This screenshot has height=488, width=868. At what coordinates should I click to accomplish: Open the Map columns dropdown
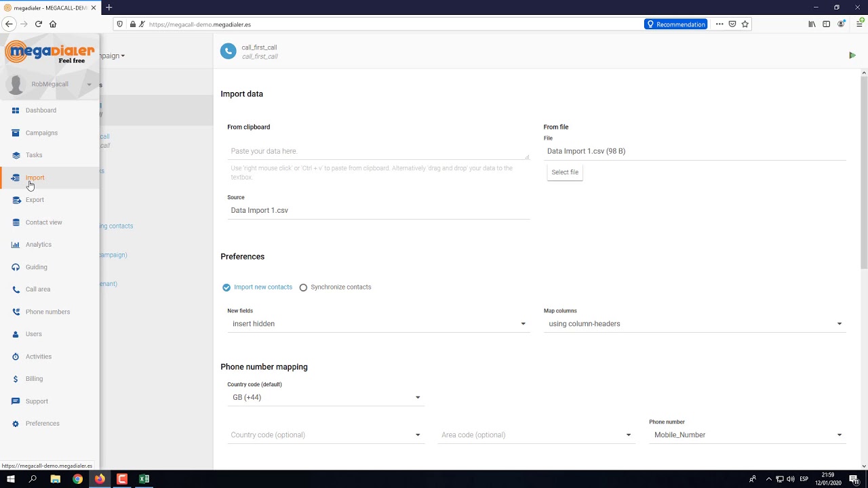pyautogui.click(x=694, y=324)
